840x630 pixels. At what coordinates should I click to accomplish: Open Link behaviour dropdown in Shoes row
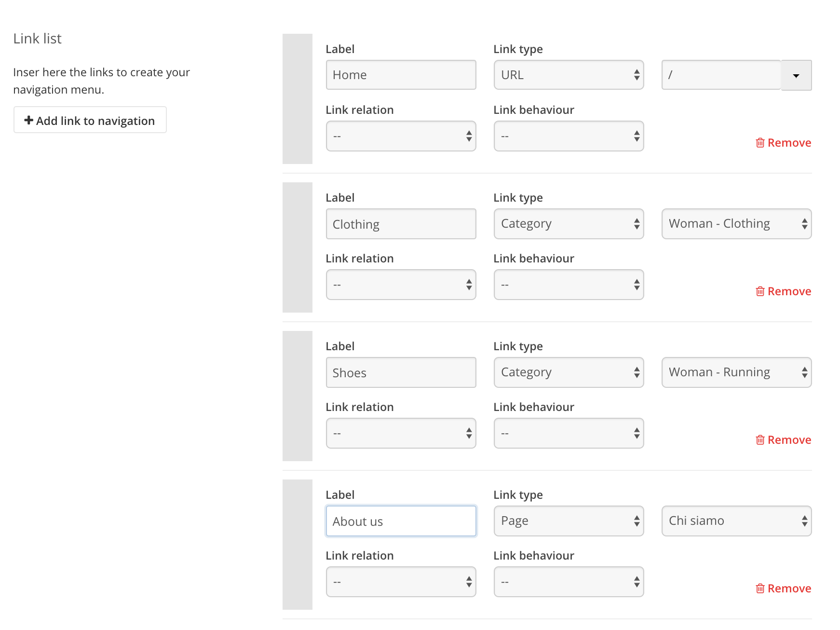tap(569, 433)
